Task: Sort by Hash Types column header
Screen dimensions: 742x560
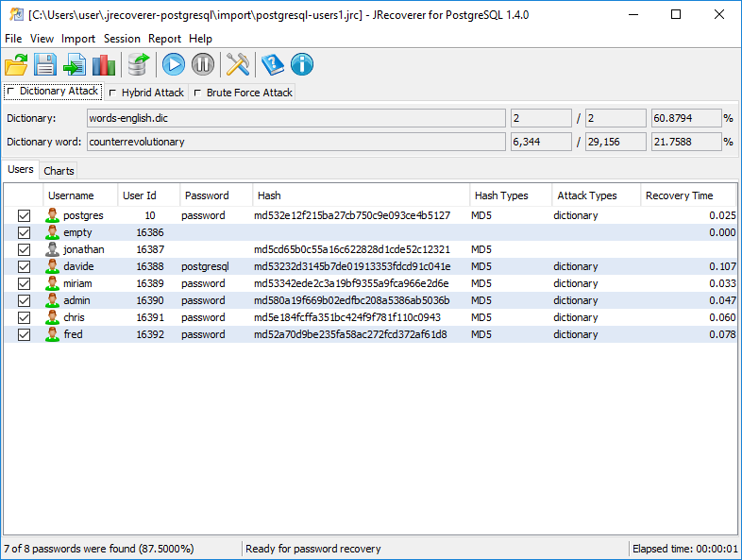Action: click(x=511, y=195)
